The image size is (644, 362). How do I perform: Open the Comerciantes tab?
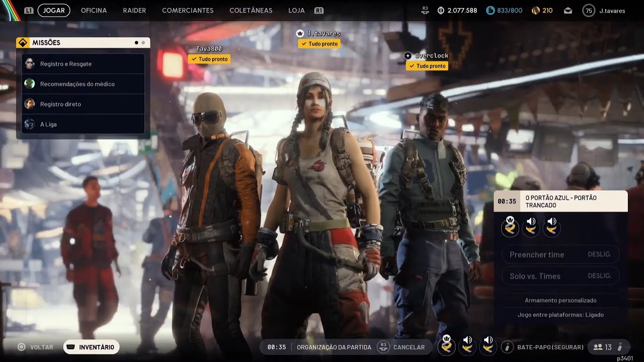188,11
